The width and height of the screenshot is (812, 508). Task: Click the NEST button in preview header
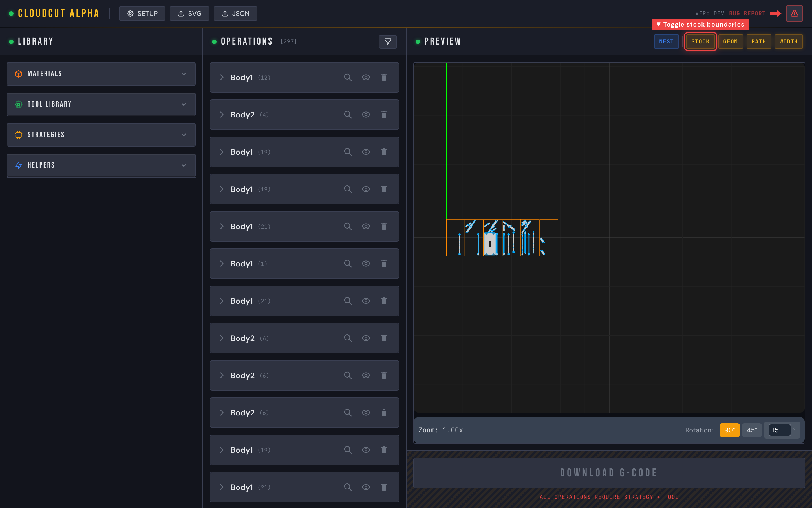tap(666, 42)
